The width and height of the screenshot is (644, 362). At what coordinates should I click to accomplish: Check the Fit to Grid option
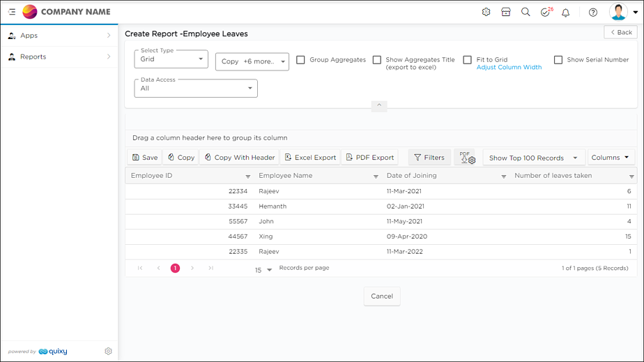(x=468, y=60)
